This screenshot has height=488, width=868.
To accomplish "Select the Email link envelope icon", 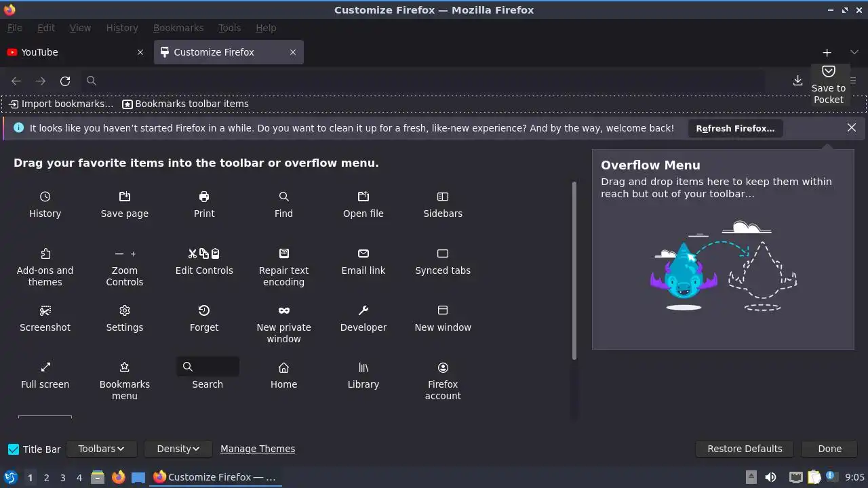I will (363, 253).
